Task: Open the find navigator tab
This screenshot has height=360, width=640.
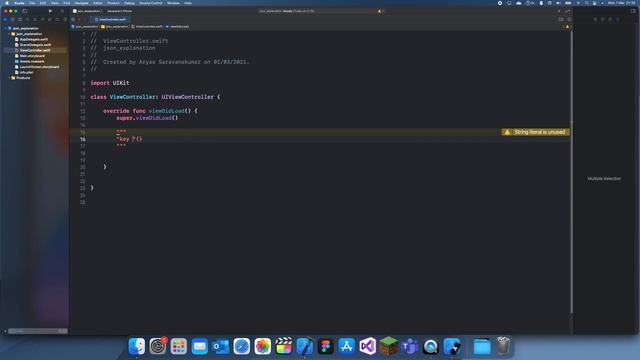Action: (x=27, y=19)
